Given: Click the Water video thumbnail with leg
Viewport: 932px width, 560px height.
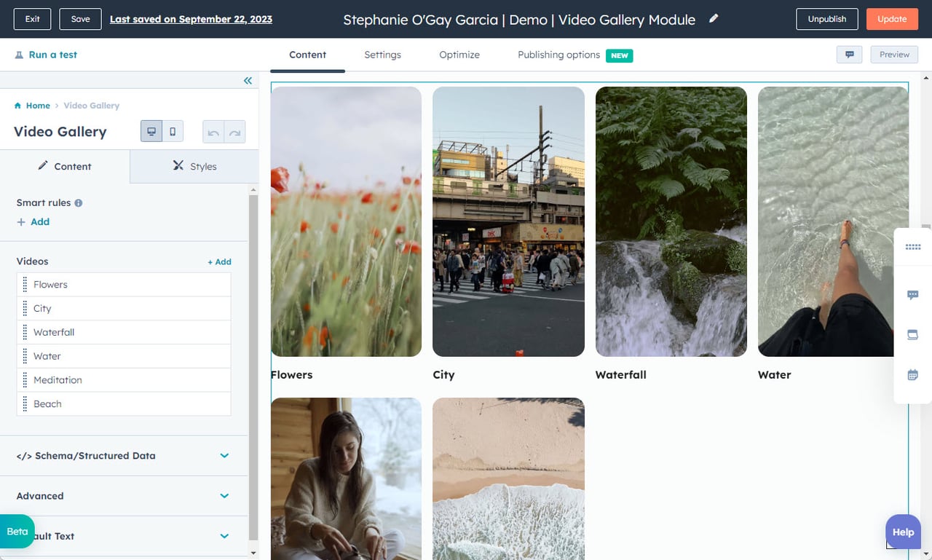Looking at the screenshot, I should 833,221.
